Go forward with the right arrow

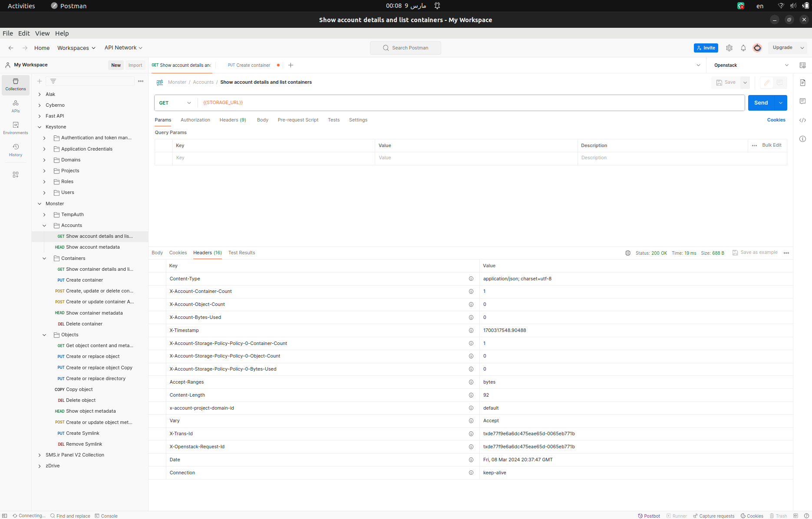25,48
